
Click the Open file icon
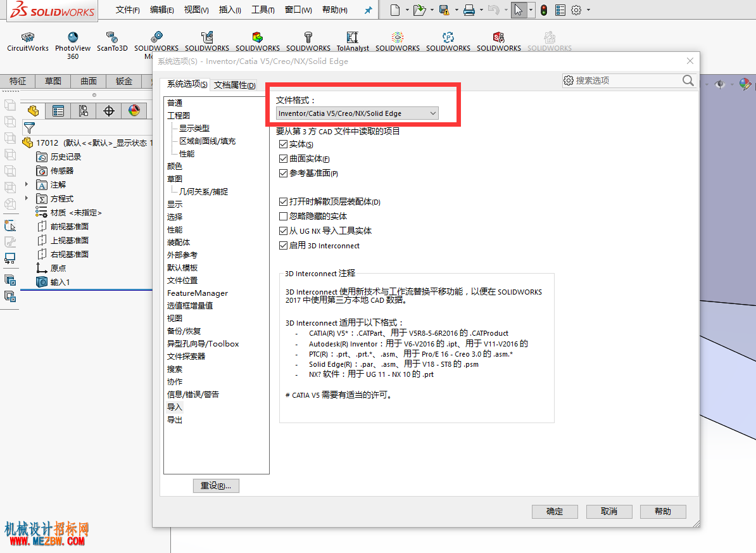pos(419,10)
